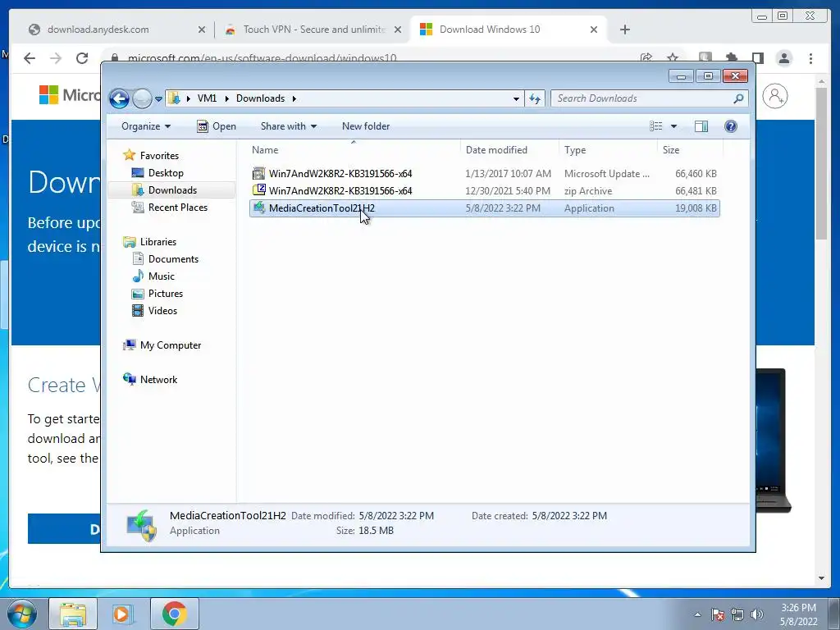Toggle the preview pane icon
This screenshot has width=840, height=630.
point(701,126)
